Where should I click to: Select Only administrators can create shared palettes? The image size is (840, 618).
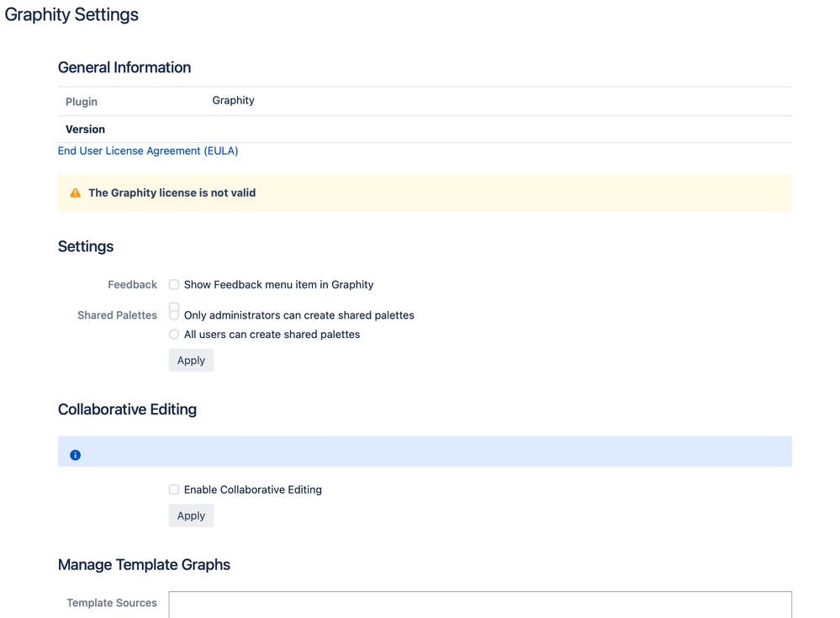(174, 315)
